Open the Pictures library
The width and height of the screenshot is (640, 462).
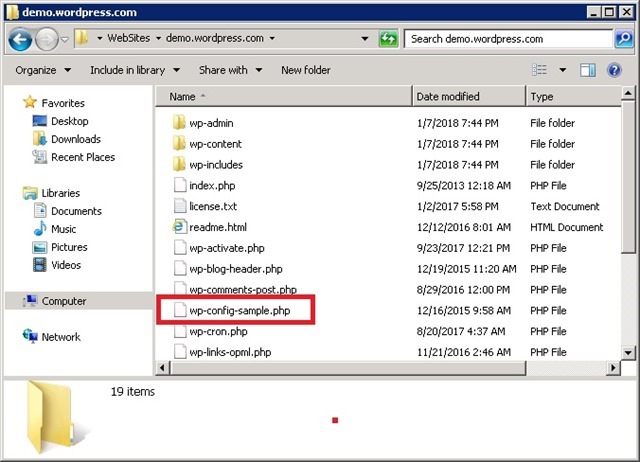click(60, 247)
